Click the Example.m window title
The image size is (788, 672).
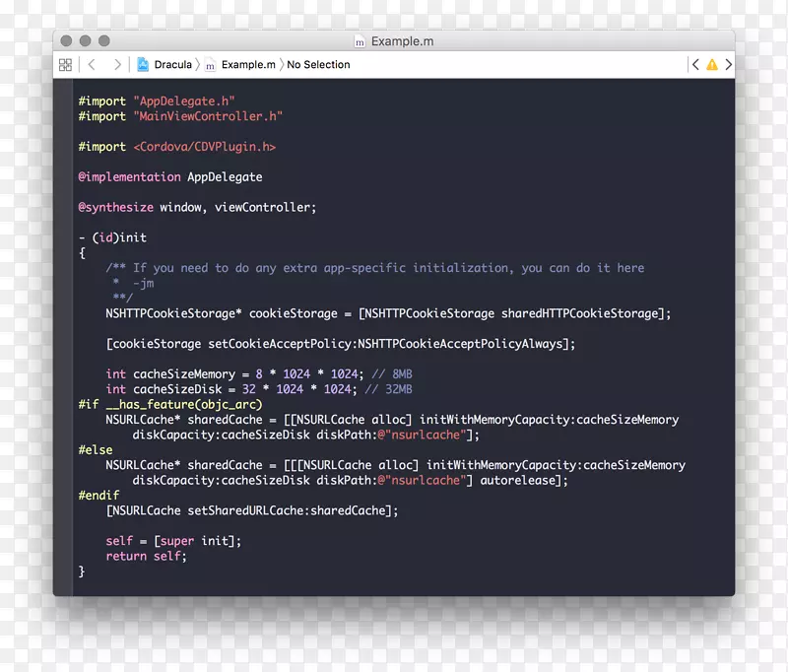tap(402, 41)
